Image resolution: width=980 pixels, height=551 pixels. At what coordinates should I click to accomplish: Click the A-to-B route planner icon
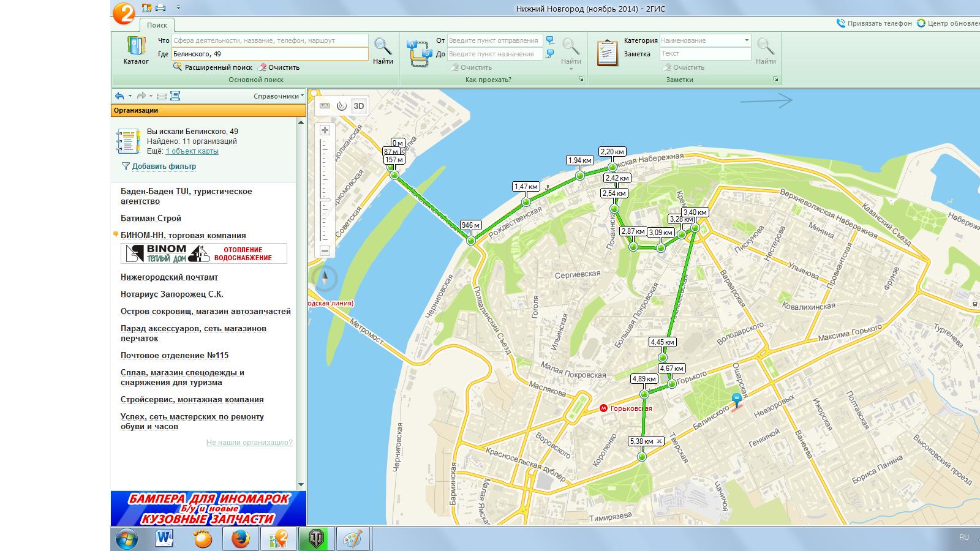[x=420, y=54]
